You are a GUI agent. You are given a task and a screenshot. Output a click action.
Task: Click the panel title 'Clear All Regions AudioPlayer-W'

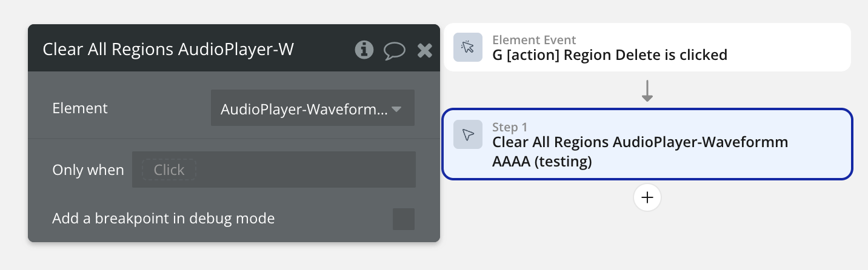[168, 50]
